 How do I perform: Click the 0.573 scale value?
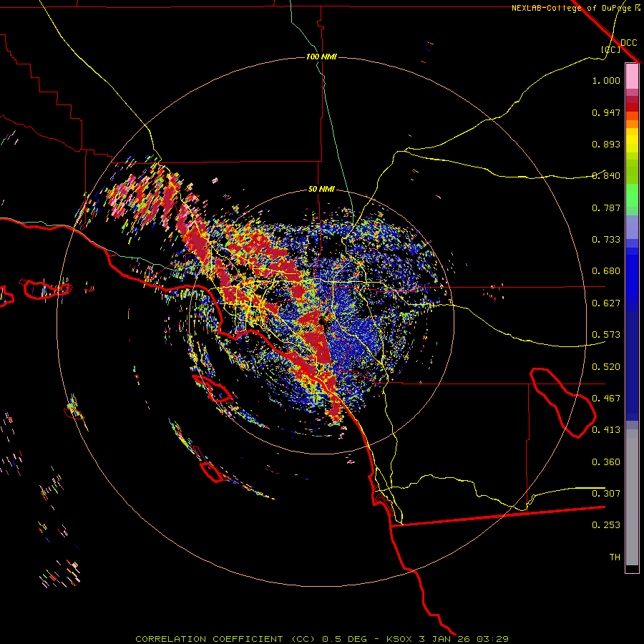[606, 335]
